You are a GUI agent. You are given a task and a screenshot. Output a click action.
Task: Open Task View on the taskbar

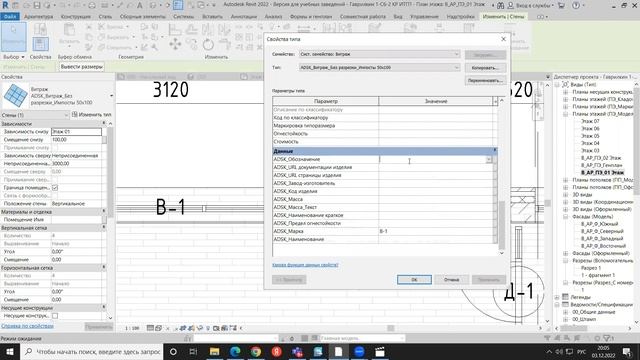click(x=193, y=351)
